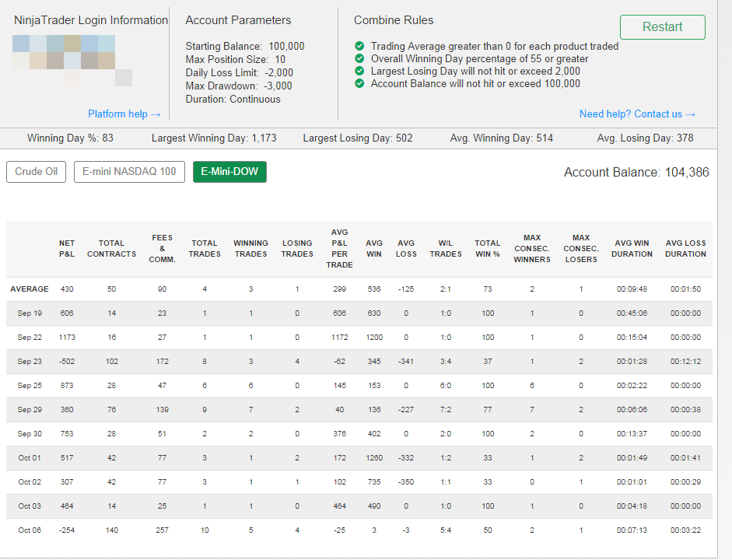Click the 5:4 W/L trades value for Oct 06

point(446,530)
